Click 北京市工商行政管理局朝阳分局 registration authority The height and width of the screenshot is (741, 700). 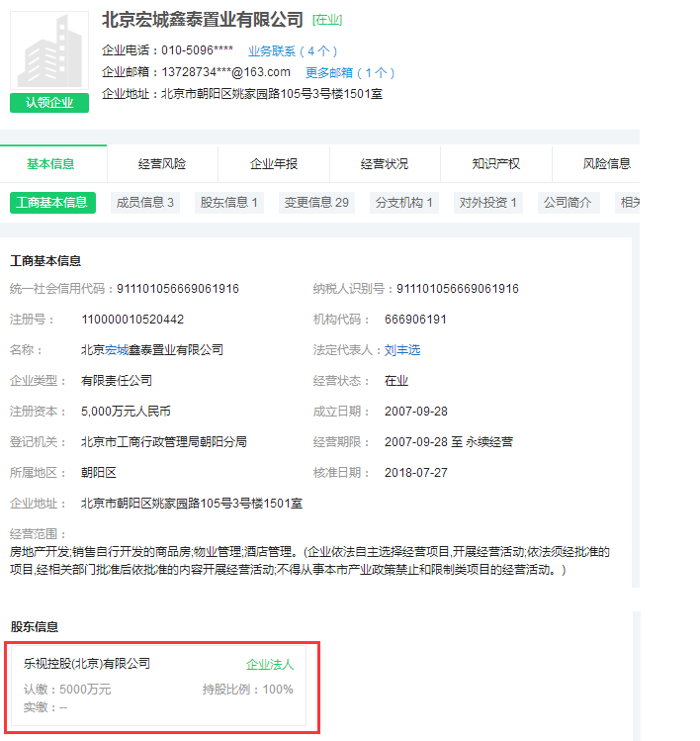(x=164, y=442)
